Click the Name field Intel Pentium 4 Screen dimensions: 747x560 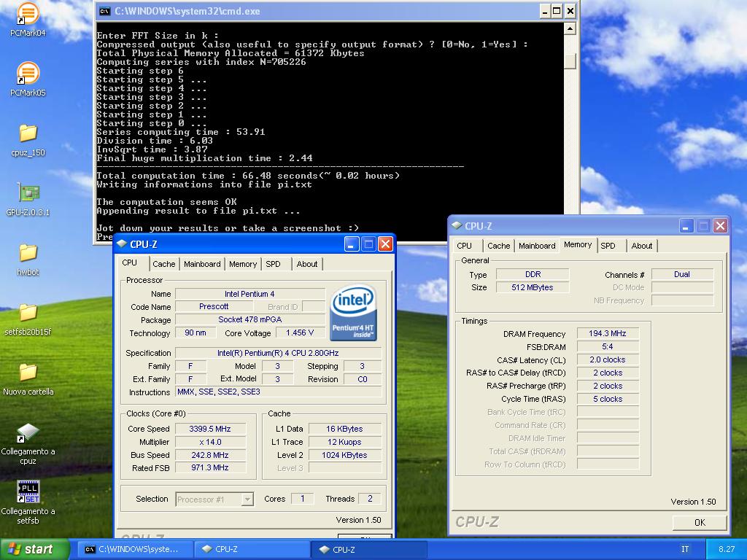pos(249,294)
